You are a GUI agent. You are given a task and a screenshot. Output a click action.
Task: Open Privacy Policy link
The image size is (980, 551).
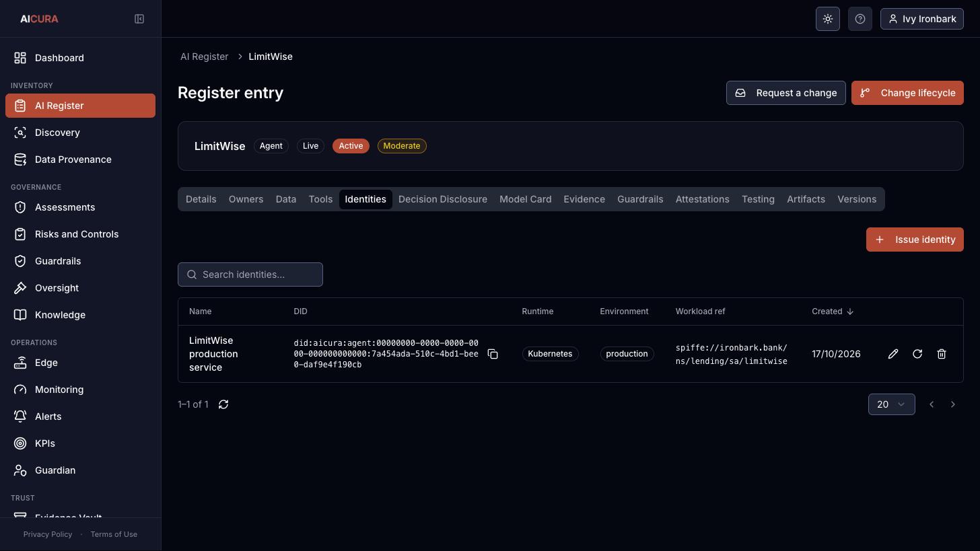pyautogui.click(x=48, y=534)
